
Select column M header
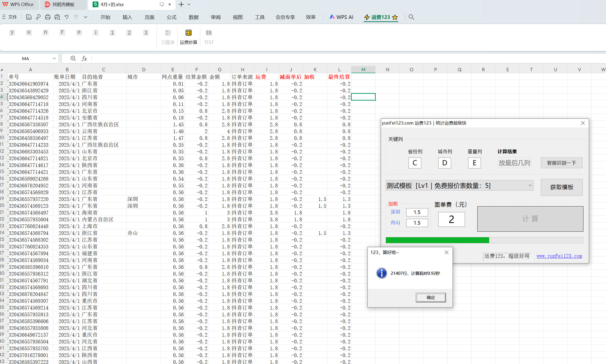point(363,69)
